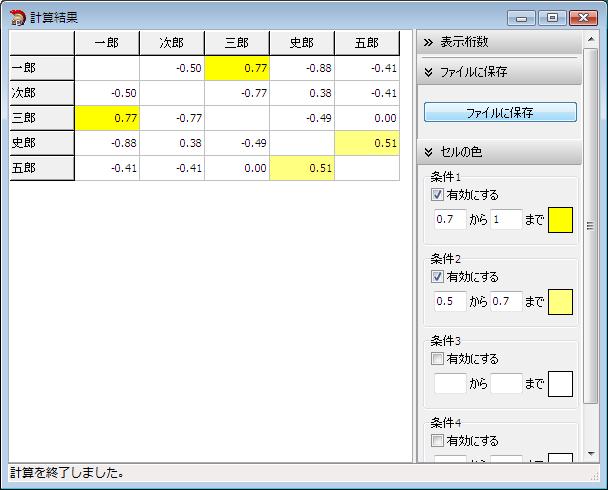The image size is (608, 490).
Task: Select the 三郎 column header
Action: click(237, 43)
